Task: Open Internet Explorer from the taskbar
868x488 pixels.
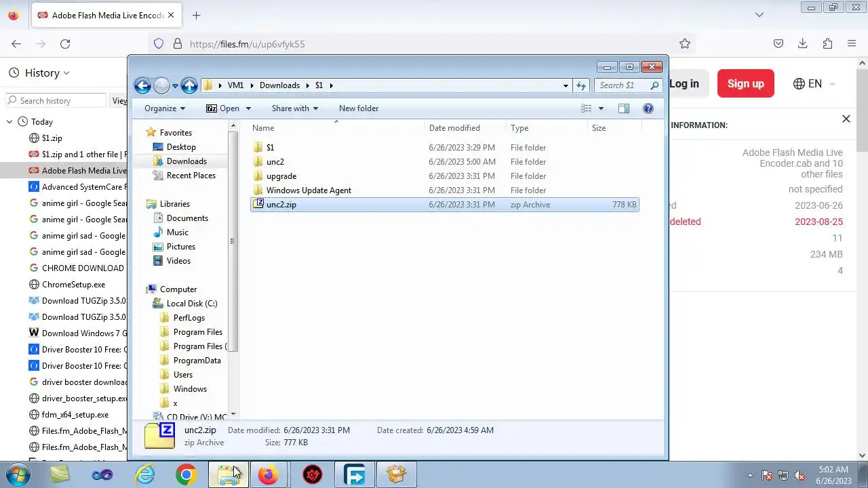Action: tap(144, 474)
